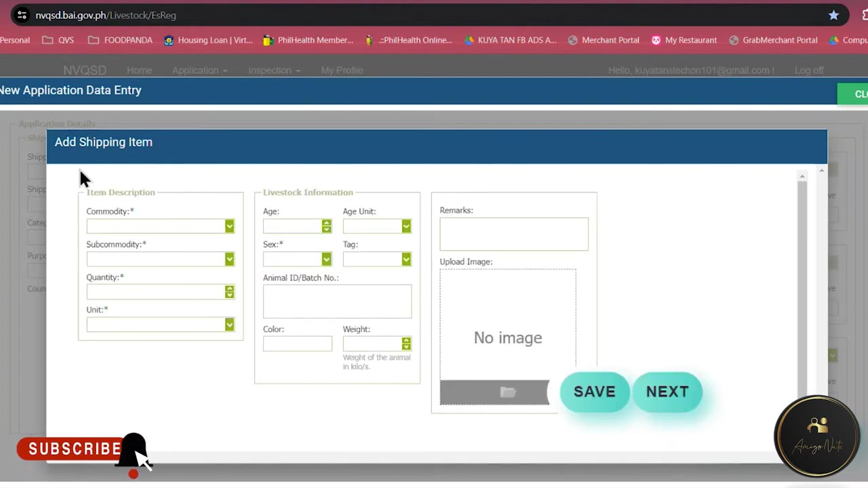Open the My Restaurant bookmark
This screenshot has width=868, height=488.
(x=684, y=40)
